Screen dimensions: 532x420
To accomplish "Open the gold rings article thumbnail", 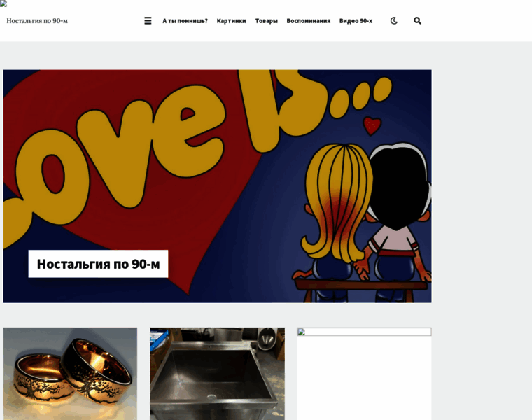I will (70, 374).
